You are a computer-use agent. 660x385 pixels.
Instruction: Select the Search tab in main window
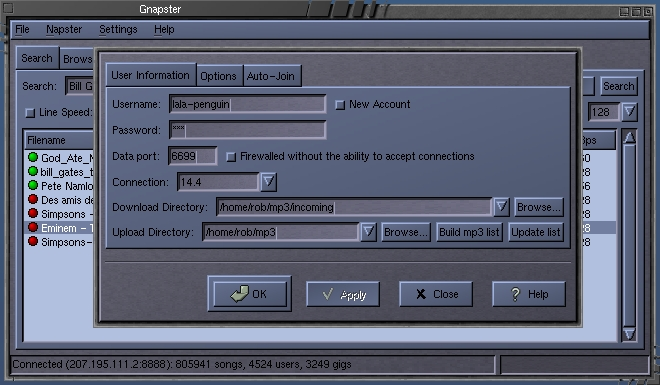(x=37, y=58)
